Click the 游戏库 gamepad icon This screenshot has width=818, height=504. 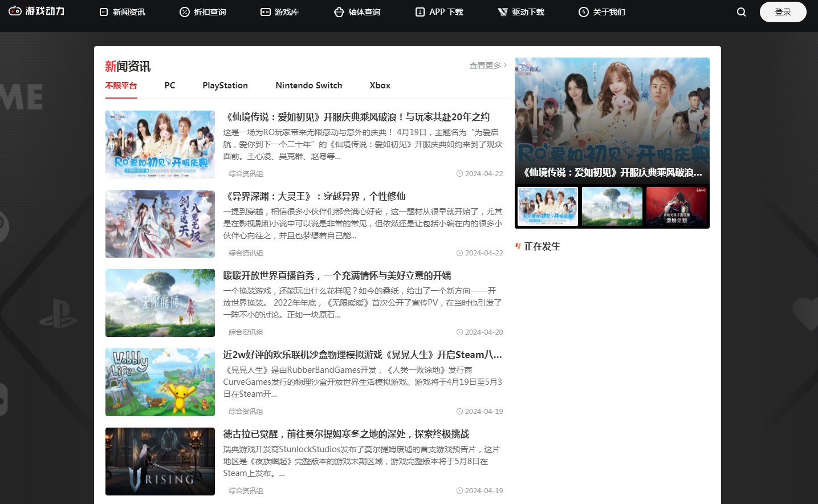pos(266,12)
